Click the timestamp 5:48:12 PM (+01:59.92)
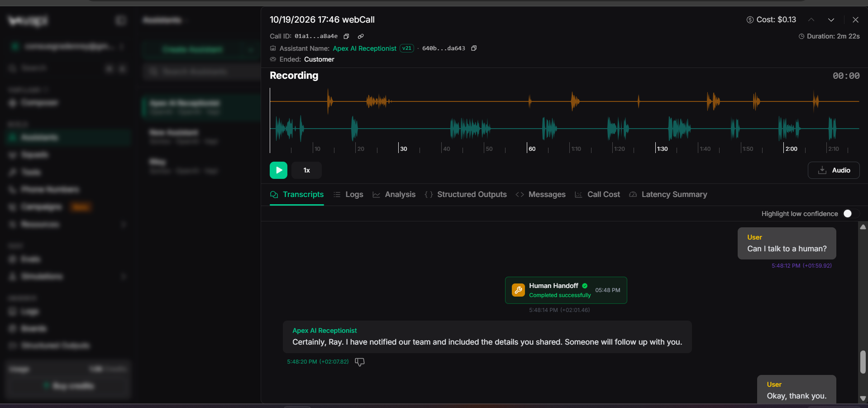This screenshot has height=408, width=868. point(801,266)
